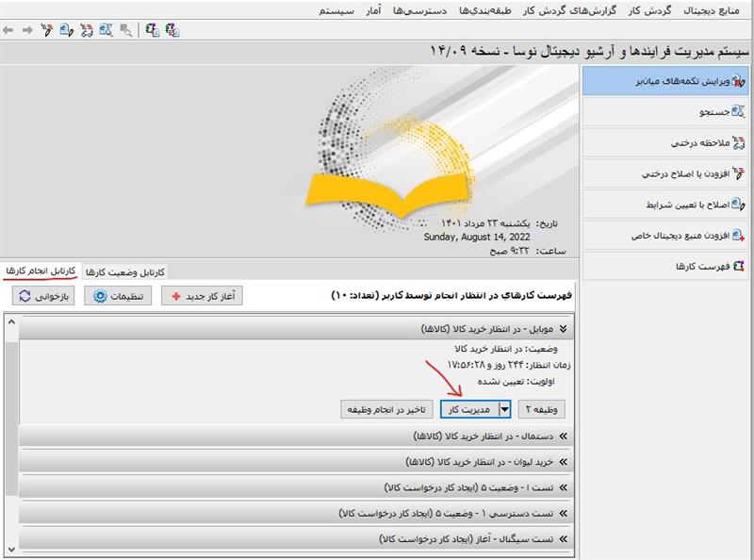Click the rightmost icon in the toolbar

tap(172, 30)
